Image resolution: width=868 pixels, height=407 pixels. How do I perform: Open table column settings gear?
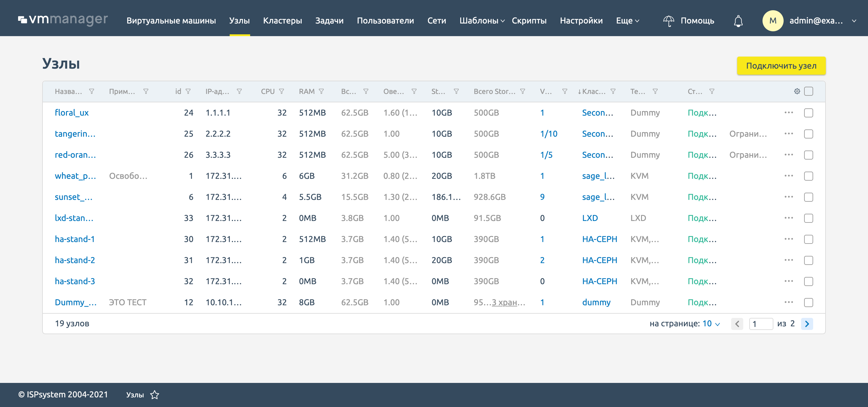pos(797,91)
